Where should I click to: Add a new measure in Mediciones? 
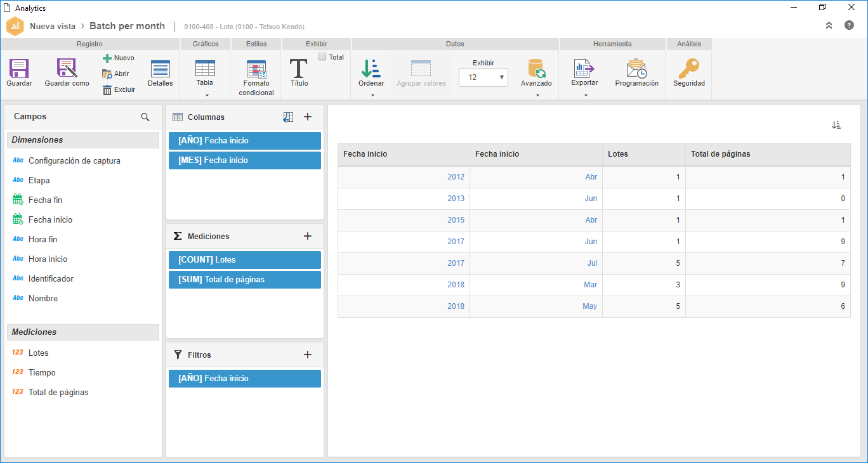coord(308,236)
